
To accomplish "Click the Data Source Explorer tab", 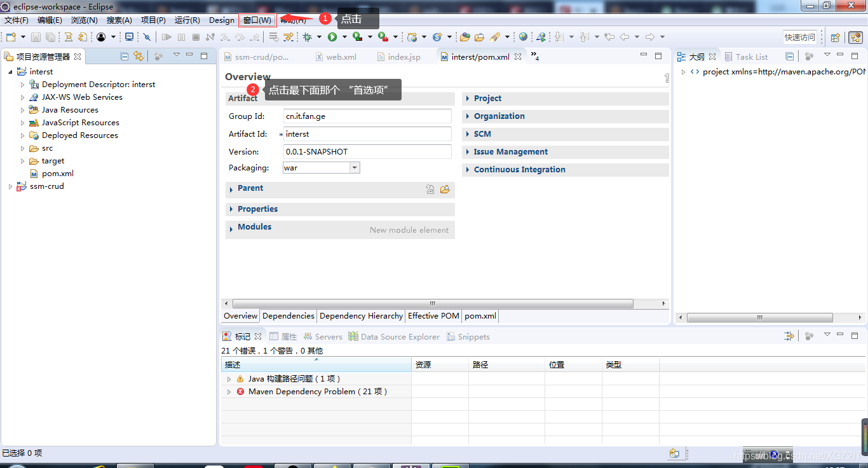I will click(394, 336).
